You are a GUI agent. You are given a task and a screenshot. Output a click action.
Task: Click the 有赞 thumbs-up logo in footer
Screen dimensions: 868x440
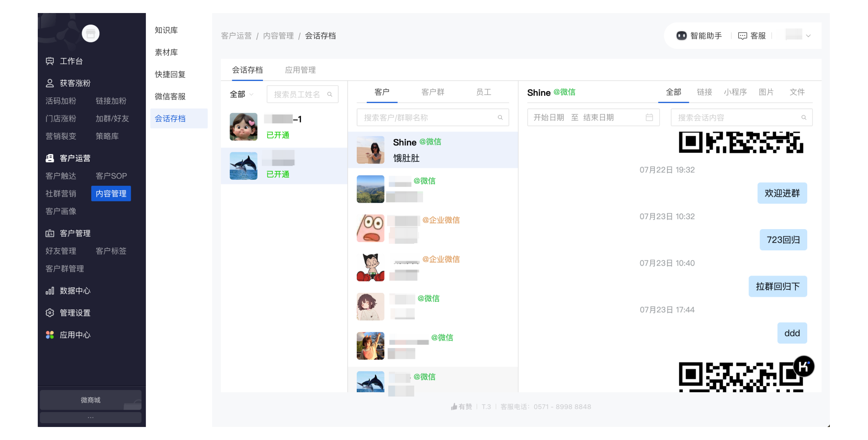click(x=454, y=407)
